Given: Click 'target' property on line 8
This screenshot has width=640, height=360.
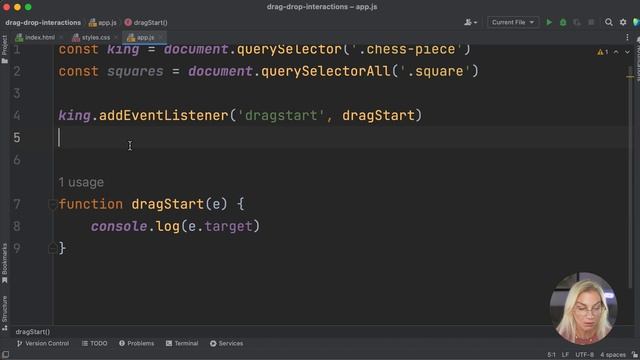Looking at the screenshot, I should click(228, 226).
